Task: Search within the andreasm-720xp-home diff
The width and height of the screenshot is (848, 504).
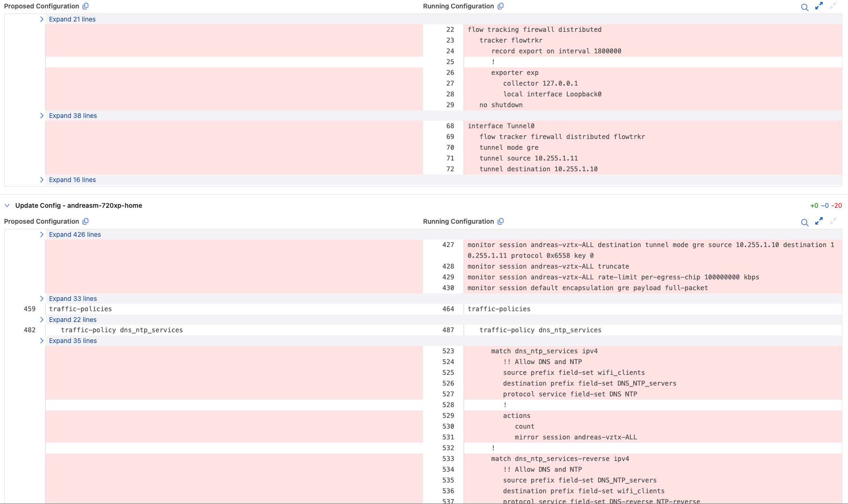Action: [x=804, y=222]
